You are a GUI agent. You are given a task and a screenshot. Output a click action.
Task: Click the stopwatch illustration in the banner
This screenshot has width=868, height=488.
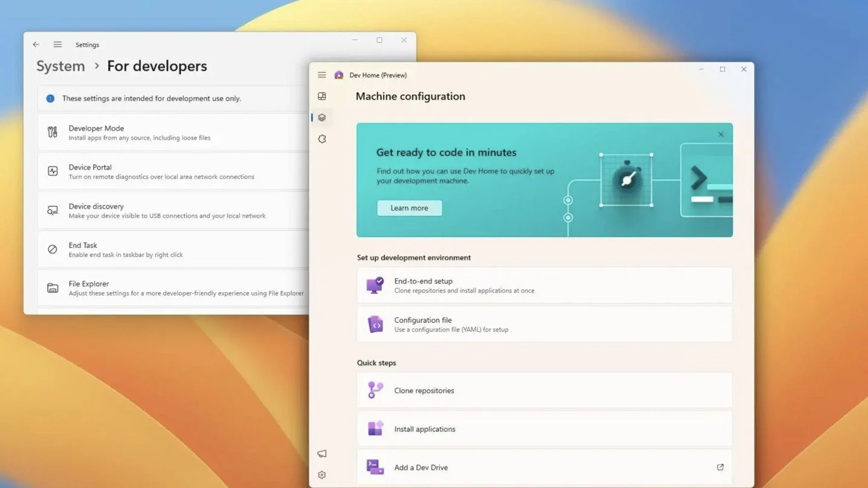(626, 180)
